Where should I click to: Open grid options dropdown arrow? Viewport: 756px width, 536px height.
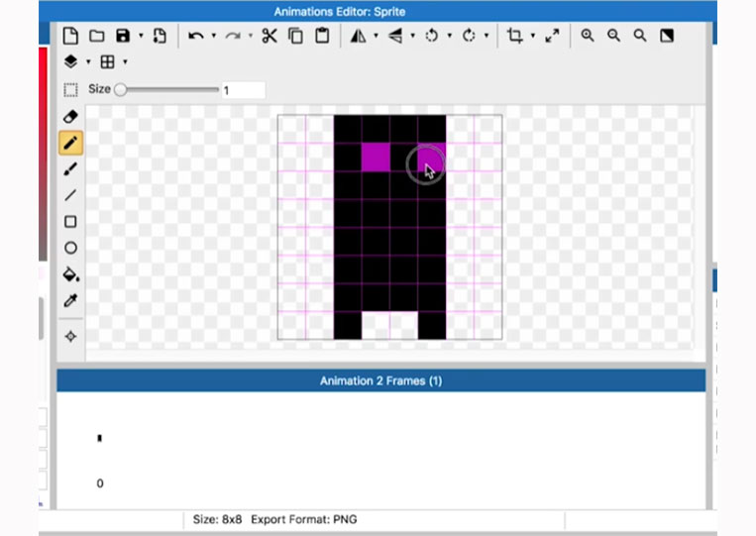coord(126,61)
